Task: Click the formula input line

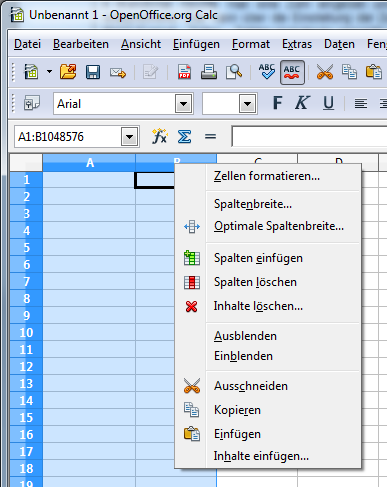Action: [309, 136]
